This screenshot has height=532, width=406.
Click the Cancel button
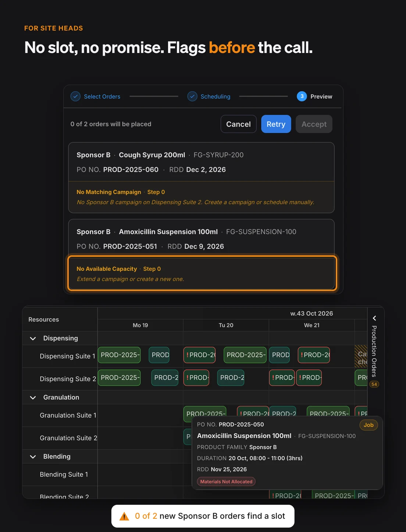(x=239, y=124)
